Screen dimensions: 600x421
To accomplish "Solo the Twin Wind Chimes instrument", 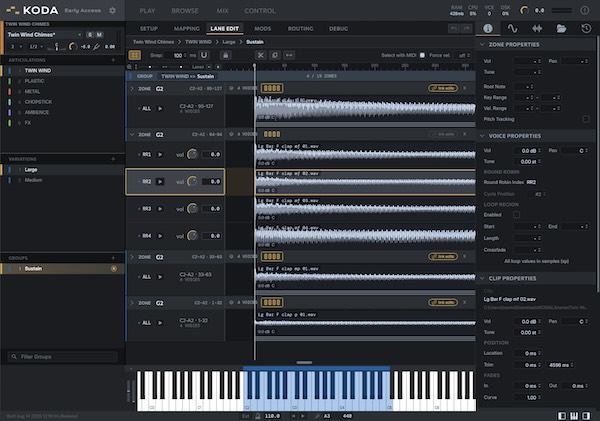I will 90,35.
